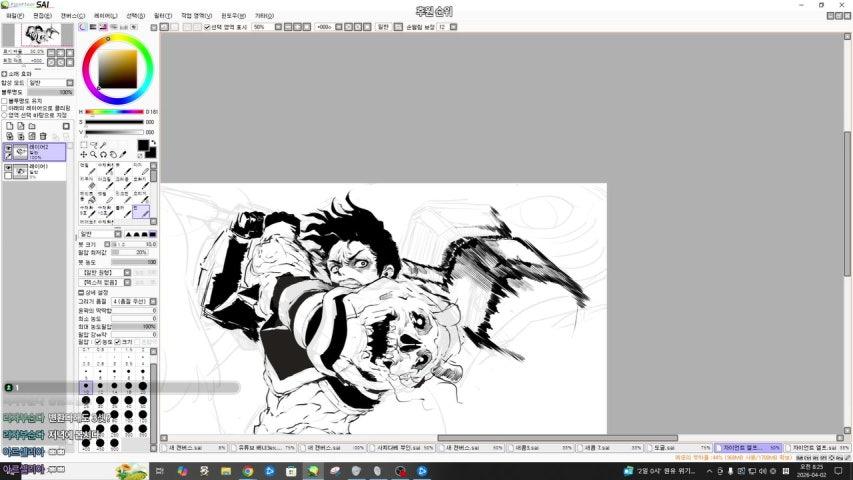Hide layer 1 with its eye icon
853x480 pixels.
click(x=8, y=168)
